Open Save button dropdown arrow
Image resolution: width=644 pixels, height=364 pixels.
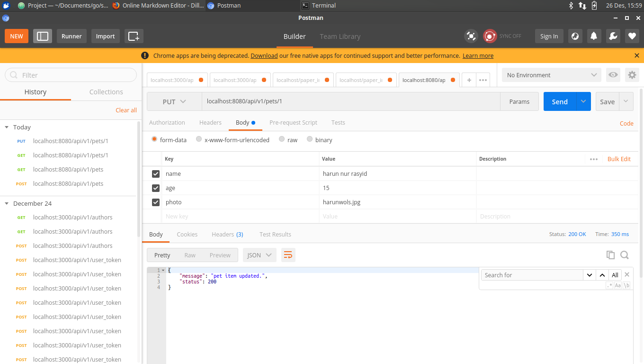click(626, 101)
